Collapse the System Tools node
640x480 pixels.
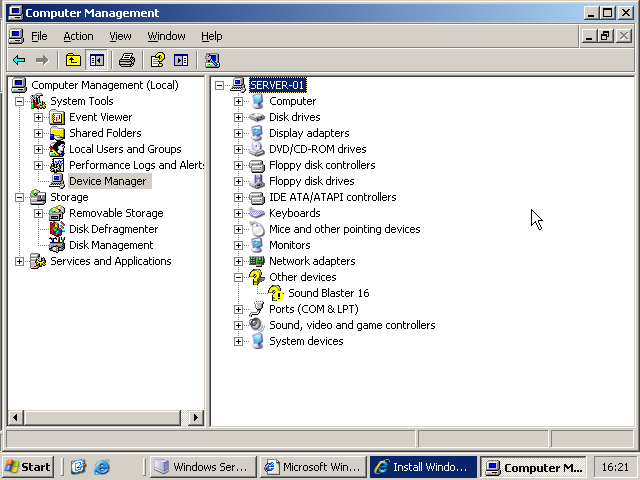[19, 101]
